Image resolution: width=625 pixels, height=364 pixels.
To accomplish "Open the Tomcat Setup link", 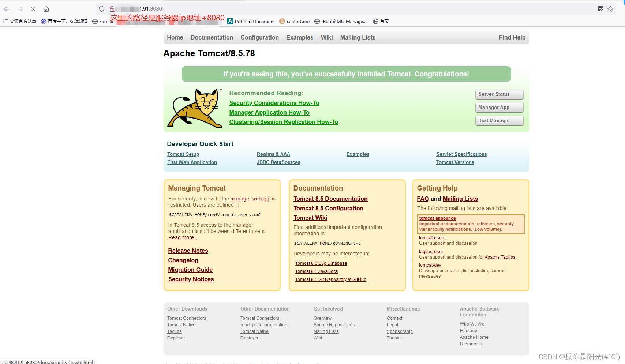I will tap(183, 154).
